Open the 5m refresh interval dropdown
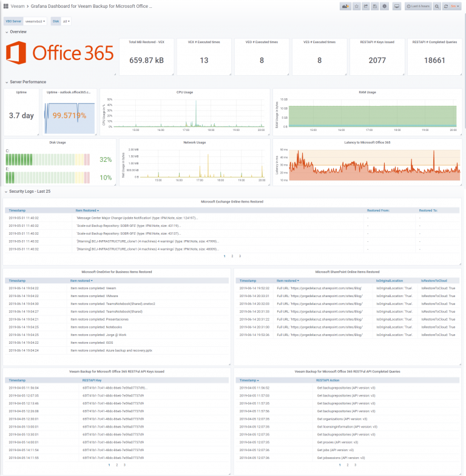The image size is (466, 476). pos(455,7)
